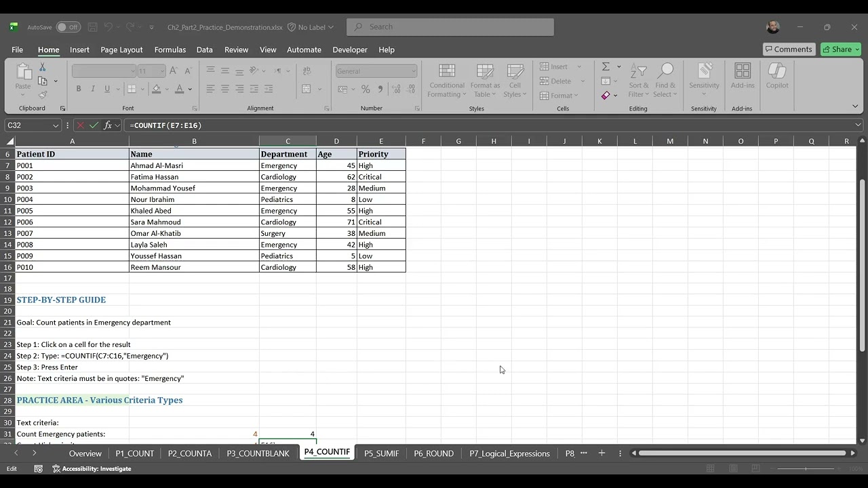Toggle Underline formatting
This screenshot has width=868, height=488.
pyautogui.click(x=107, y=89)
